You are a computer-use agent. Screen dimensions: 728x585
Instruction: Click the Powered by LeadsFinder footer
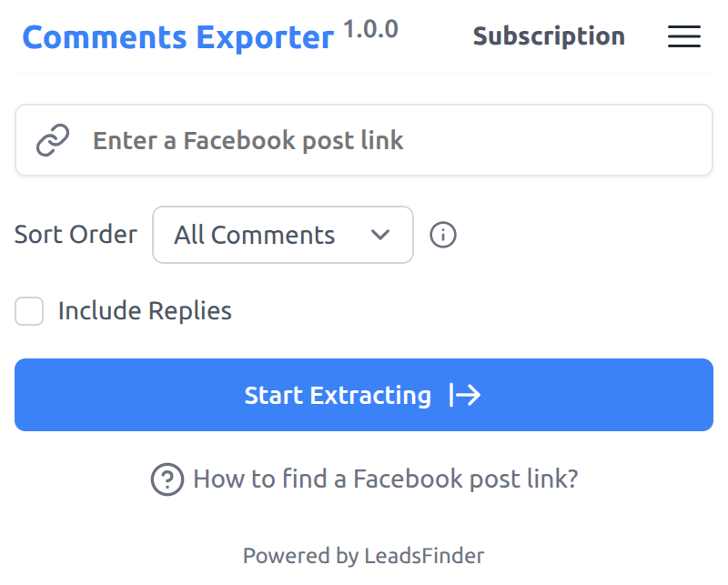[363, 555]
